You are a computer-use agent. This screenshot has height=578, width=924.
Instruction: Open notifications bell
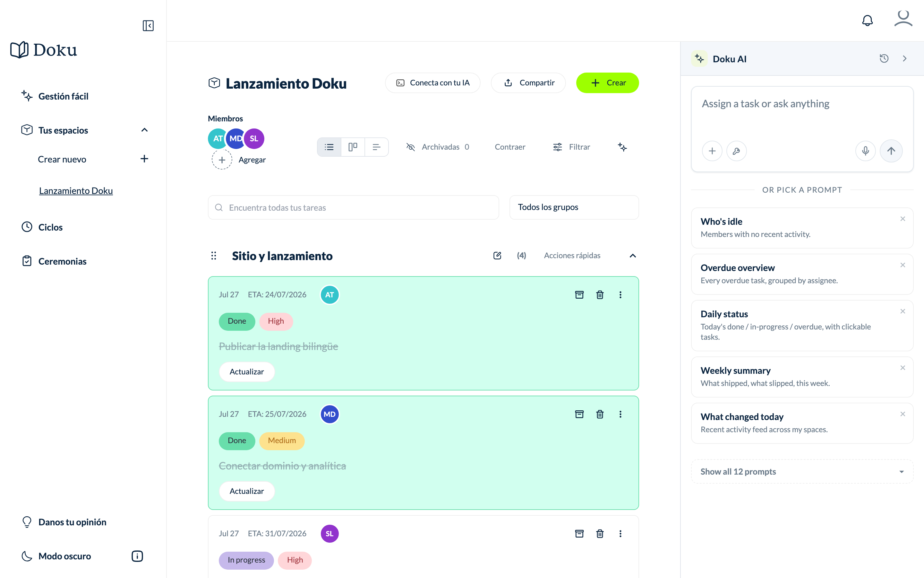(x=867, y=20)
